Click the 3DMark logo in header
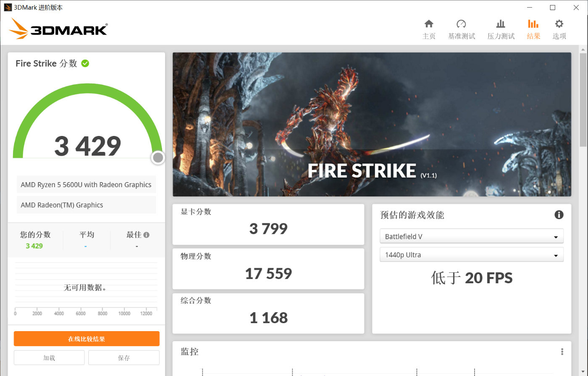Screen dimensions: 588x376 tap(58, 29)
